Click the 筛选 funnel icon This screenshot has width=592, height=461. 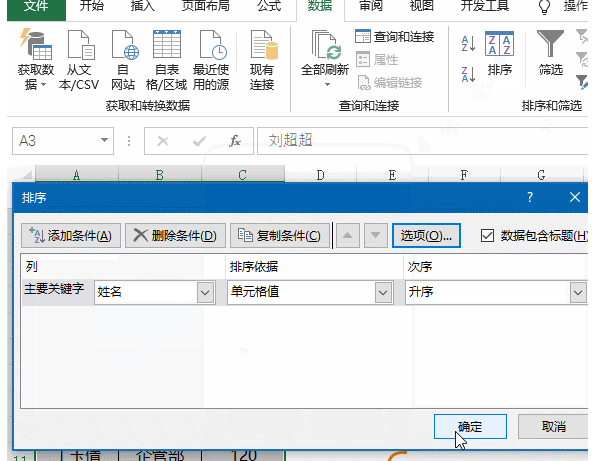(x=550, y=43)
